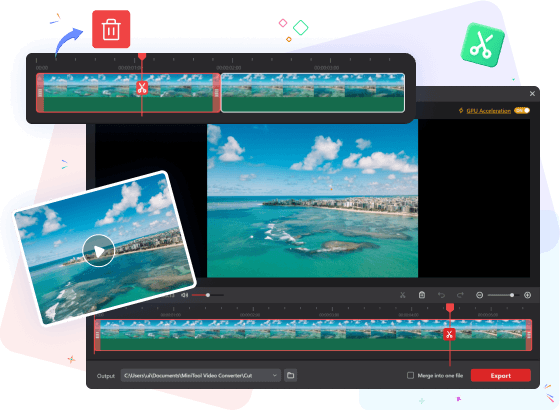Click the scissors cut tool in toolbar
560x410 pixels.
pos(402,295)
